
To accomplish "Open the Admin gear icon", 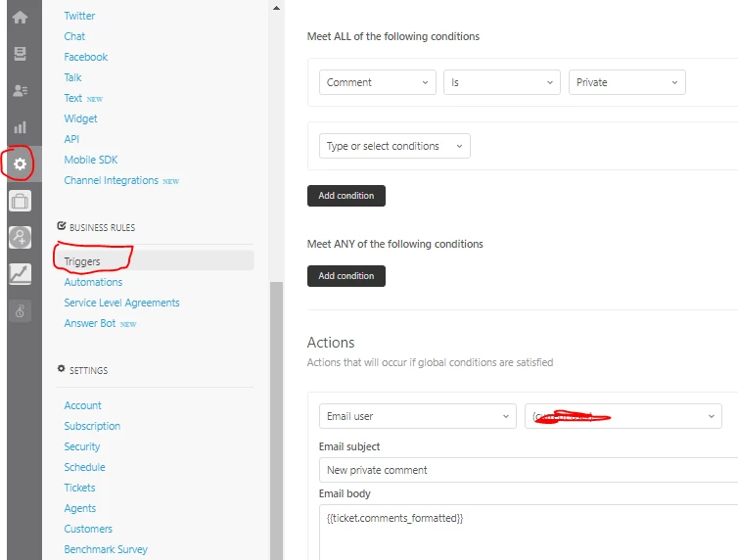I will tap(20, 163).
